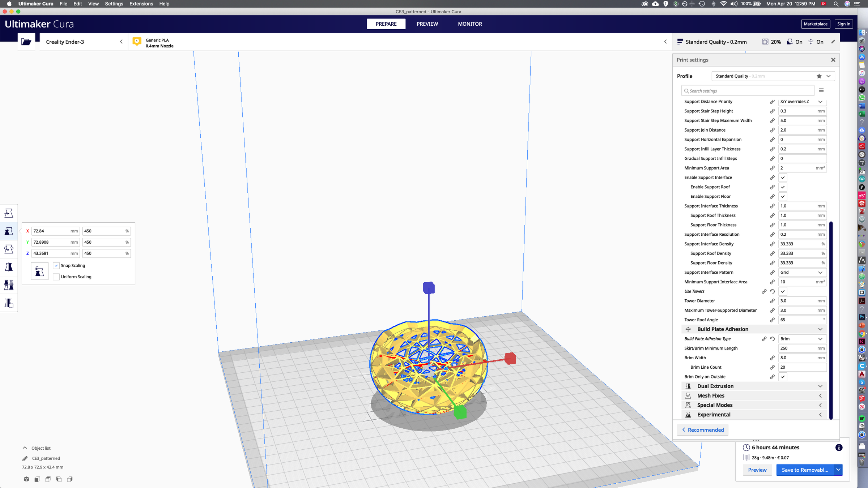Click the Search settings field

[x=747, y=90]
